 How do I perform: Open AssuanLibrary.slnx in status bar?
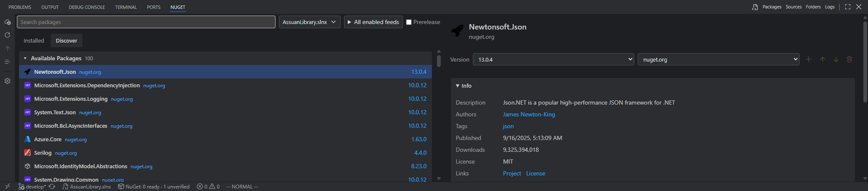(x=87, y=186)
